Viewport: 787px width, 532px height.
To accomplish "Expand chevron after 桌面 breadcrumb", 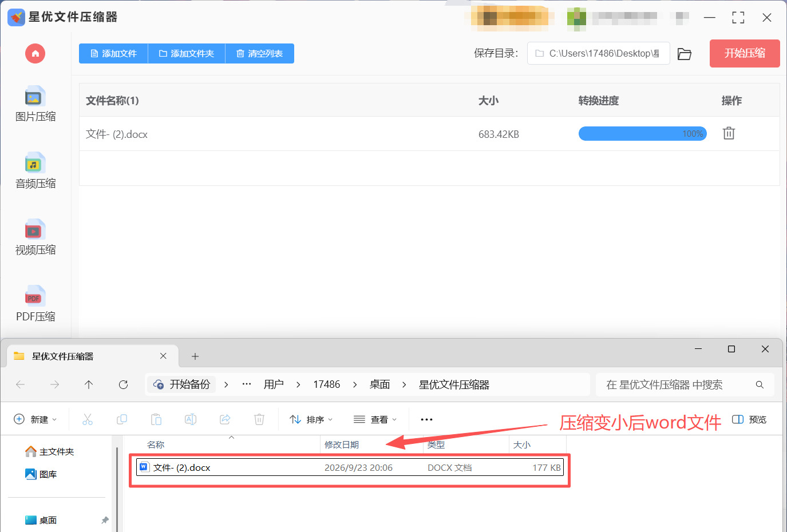I will click(x=404, y=384).
